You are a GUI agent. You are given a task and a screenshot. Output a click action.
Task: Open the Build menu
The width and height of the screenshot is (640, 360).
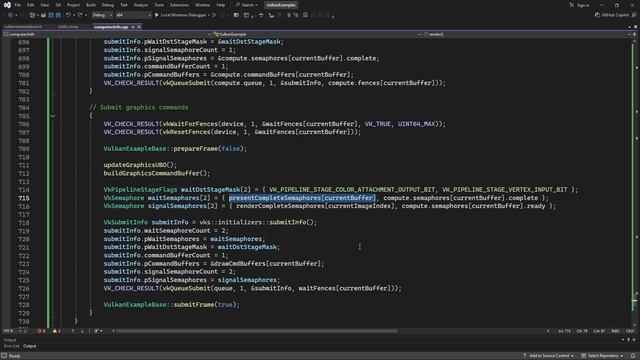coord(91,5)
